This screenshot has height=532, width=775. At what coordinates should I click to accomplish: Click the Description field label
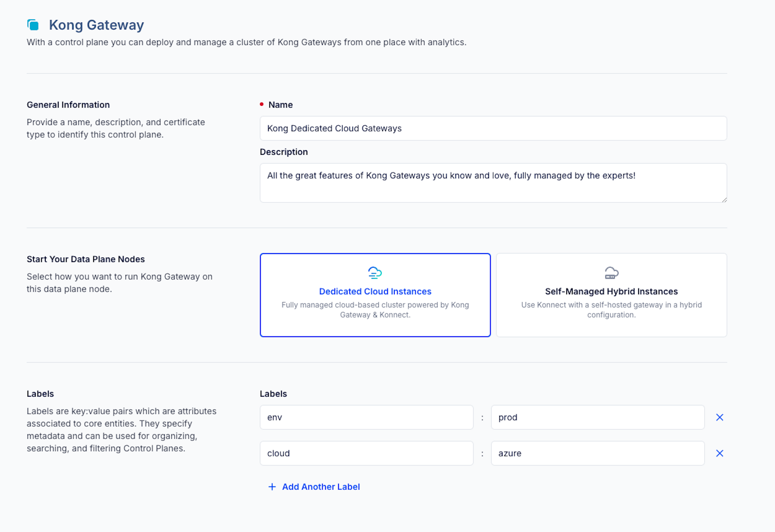click(283, 152)
